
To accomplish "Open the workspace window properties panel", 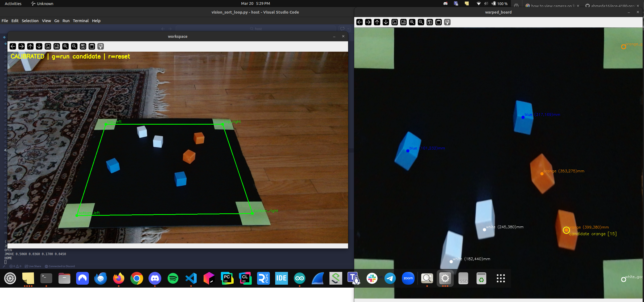I will [x=101, y=46].
